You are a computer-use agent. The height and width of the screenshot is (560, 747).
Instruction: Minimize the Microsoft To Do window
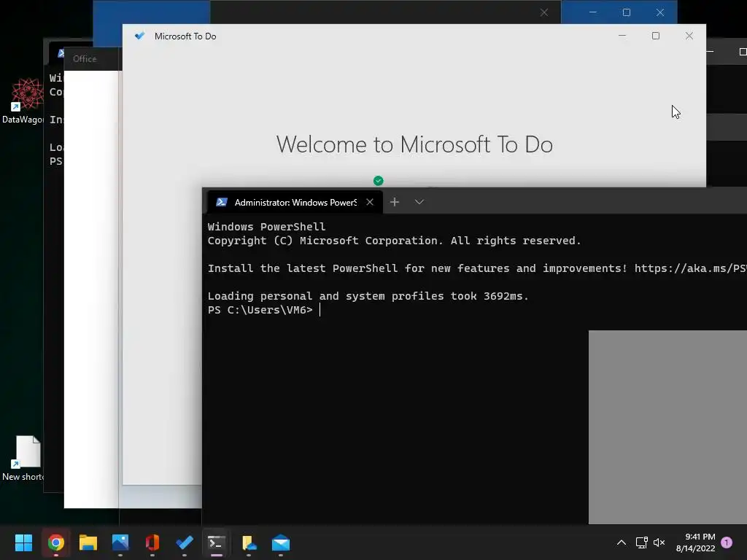pyautogui.click(x=622, y=36)
